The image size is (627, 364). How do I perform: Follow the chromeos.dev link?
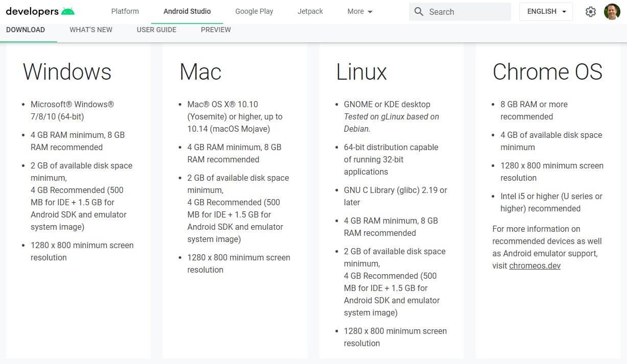[x=535, y=265]
